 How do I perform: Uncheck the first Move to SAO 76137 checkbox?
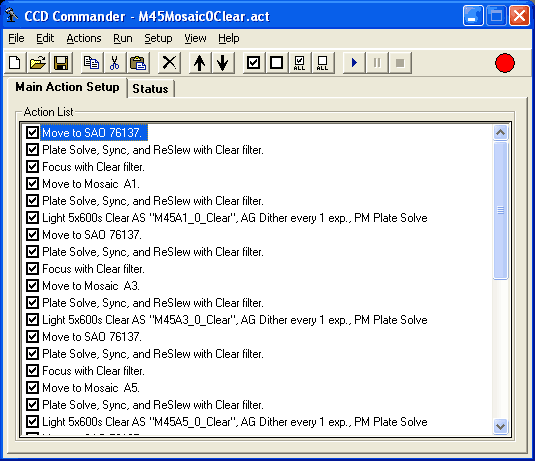[x=32, y=132]
